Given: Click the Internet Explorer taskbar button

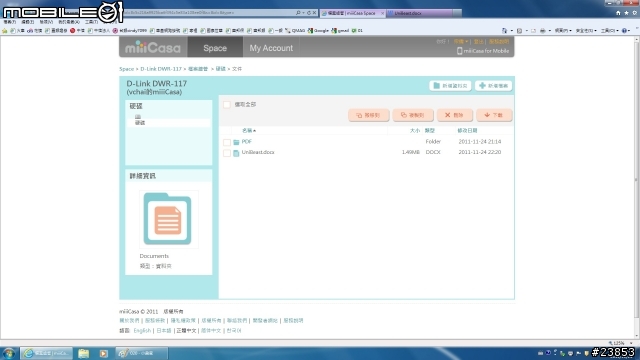Looking at the screenshot, I should (47, 353).
